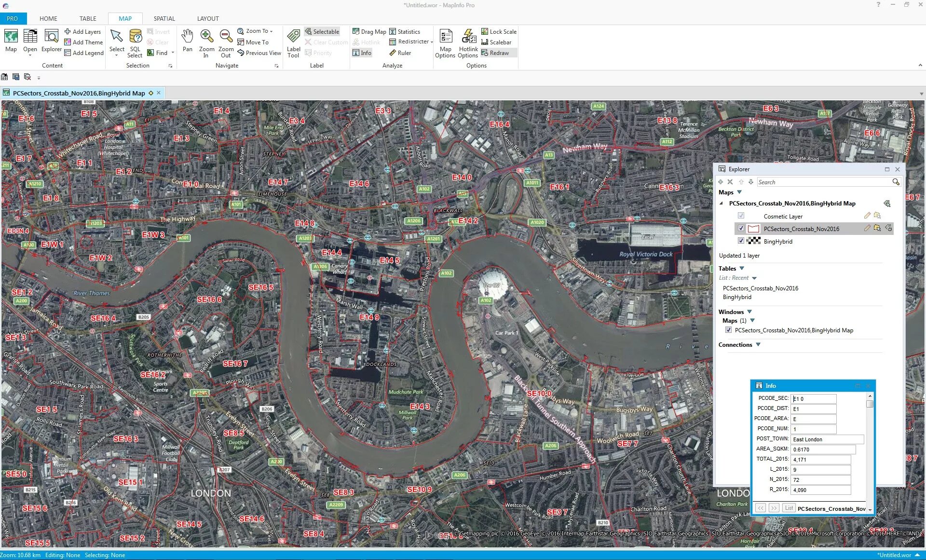This screenshot has height=560, width=926.
Task: Click the Explorer search magnifier icon
Action: [896, 182]
